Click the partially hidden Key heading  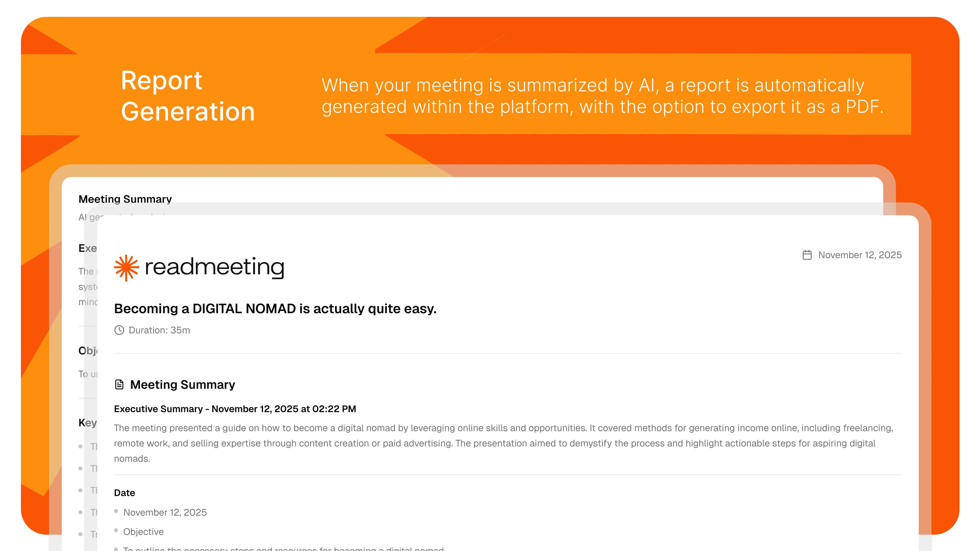[88, 423]
